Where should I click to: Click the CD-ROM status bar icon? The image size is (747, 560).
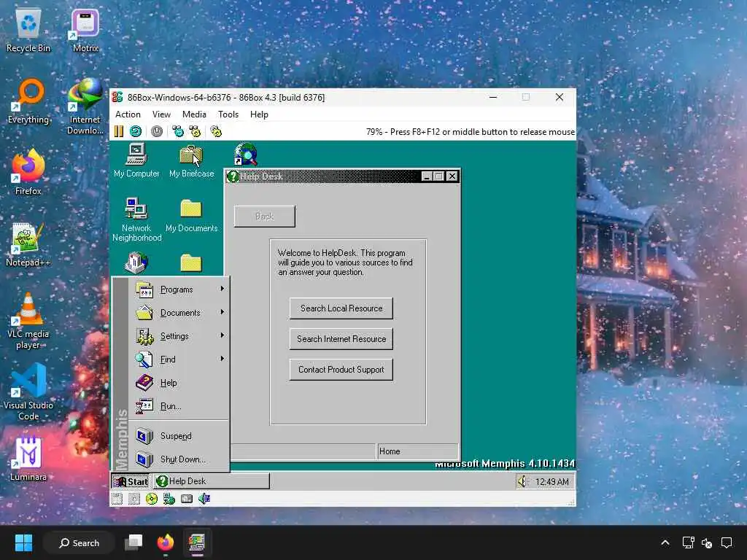(152, 499)
